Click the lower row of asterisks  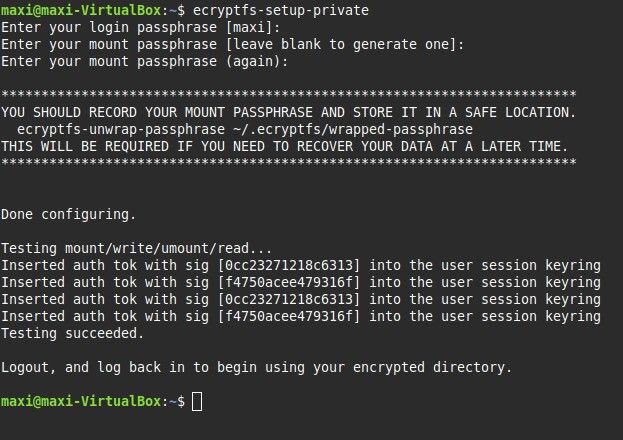288,163
